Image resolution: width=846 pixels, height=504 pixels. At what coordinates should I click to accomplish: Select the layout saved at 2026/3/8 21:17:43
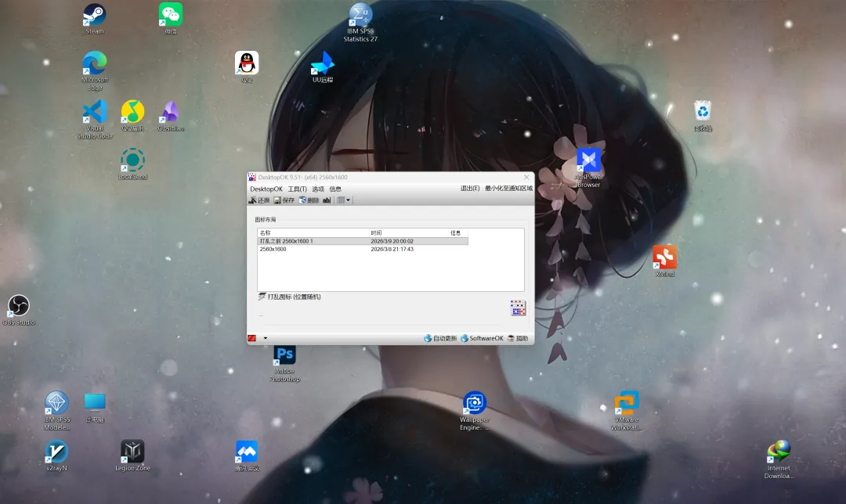coord(363,249)
